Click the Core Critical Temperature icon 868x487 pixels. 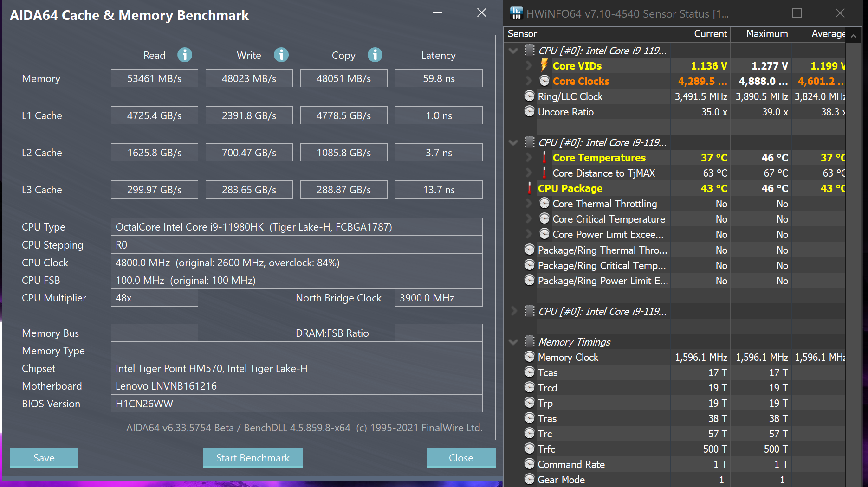point(544,219)
